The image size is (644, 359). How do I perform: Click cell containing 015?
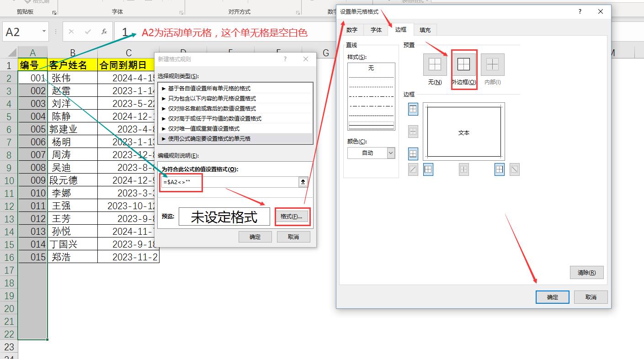pos(33,257)
